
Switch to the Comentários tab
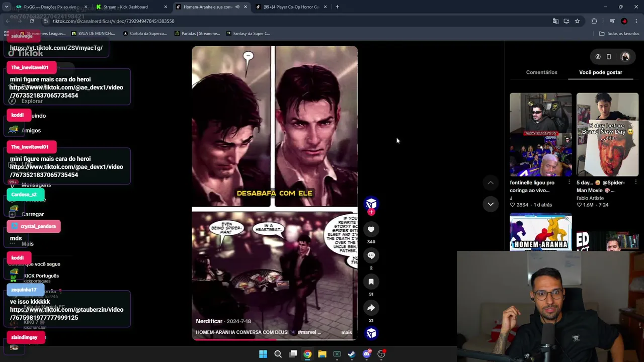point(541,72)
